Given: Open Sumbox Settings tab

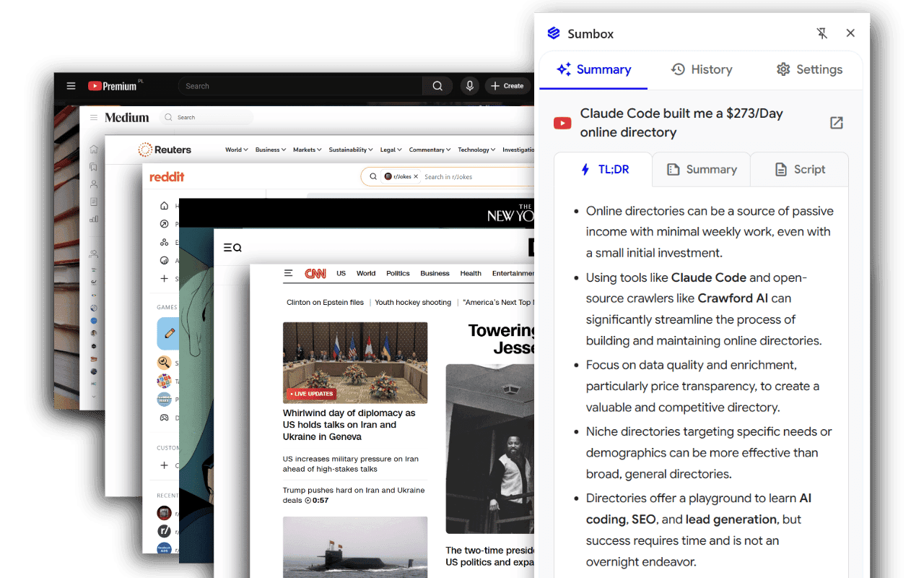Looking at the screenshot, I should (x=809, y=69).
